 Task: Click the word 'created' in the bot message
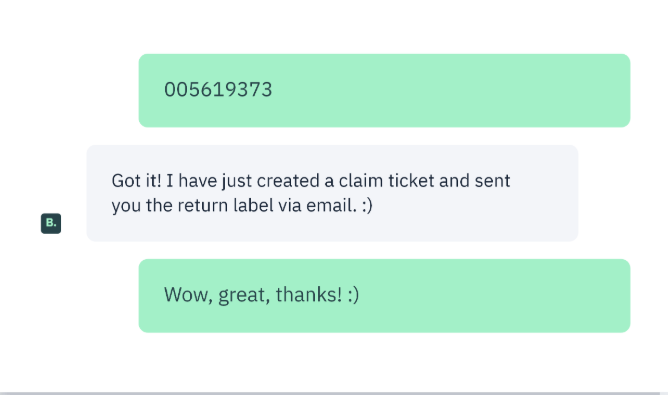[288, 181]
